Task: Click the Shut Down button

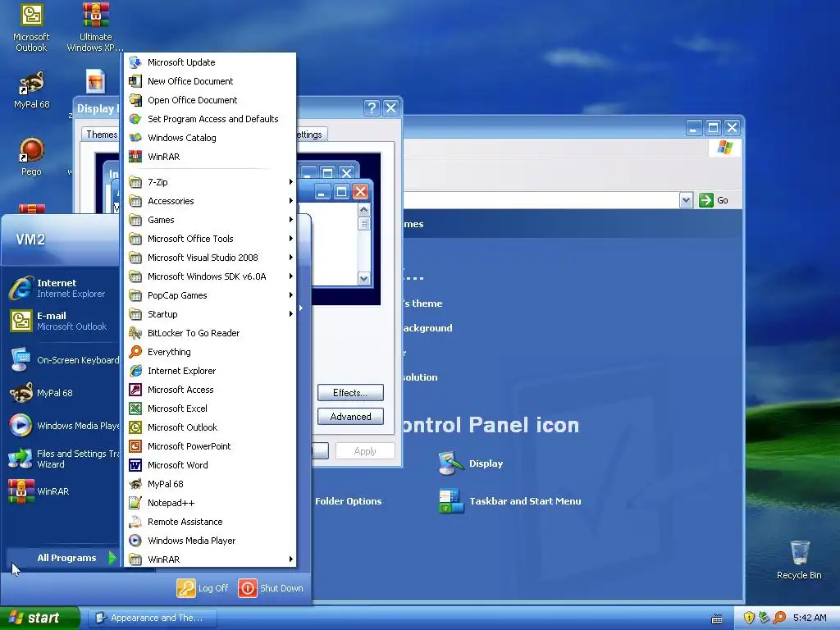Action: 271,588
